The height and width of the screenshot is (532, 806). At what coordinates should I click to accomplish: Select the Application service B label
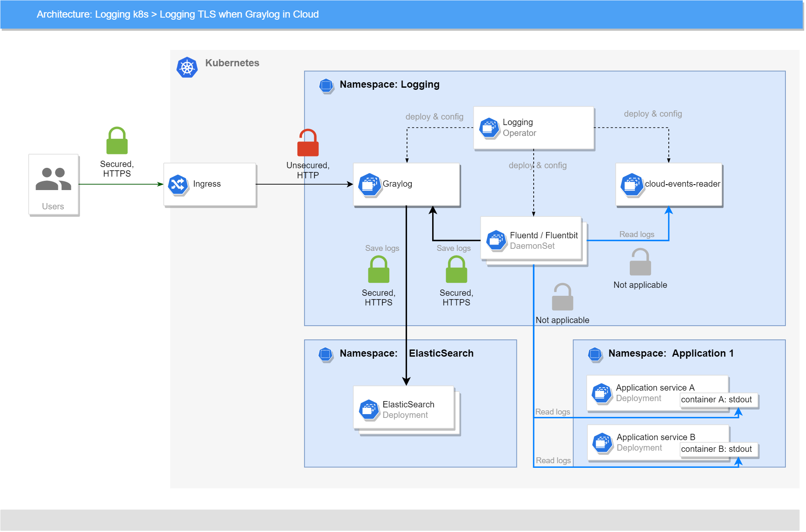coord(656,437)
